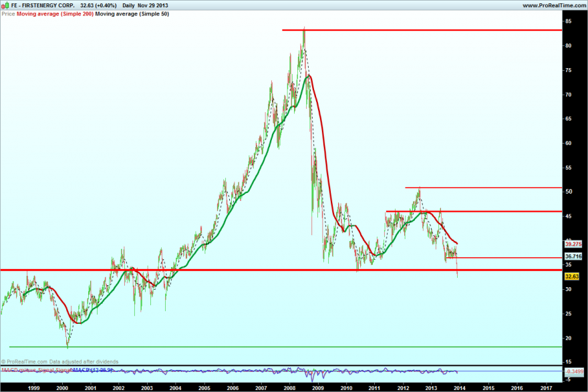Click the 2002 label on time axis
The height and width of the screenshot is (392, 588).
pyautogui.click(x=119, y=388)
